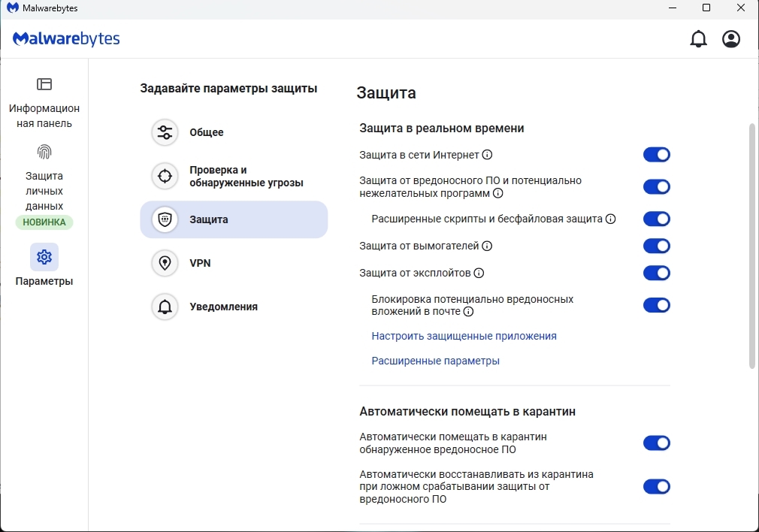Screen dimensions: 759x532
Task: Open the Уведомления settings section
Action: point(234,307)
